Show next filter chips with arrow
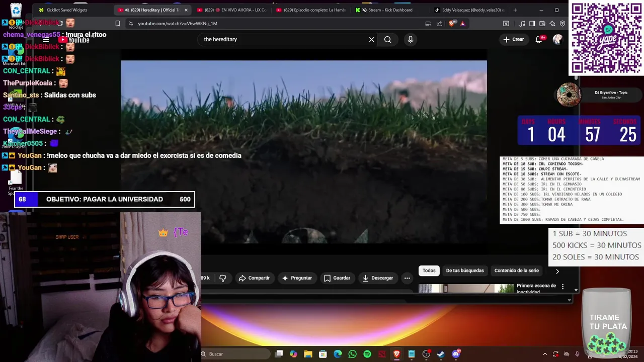This screenshot has width=644, height=362. 557,271
